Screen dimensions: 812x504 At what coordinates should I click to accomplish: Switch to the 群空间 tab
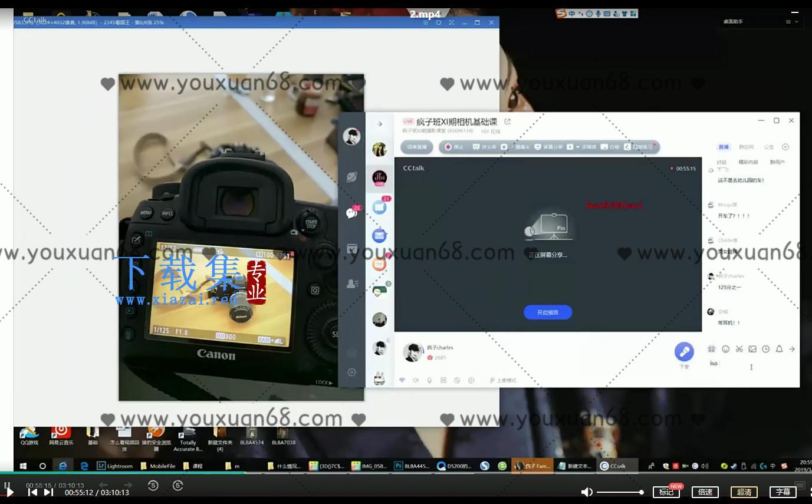[746, 147]
